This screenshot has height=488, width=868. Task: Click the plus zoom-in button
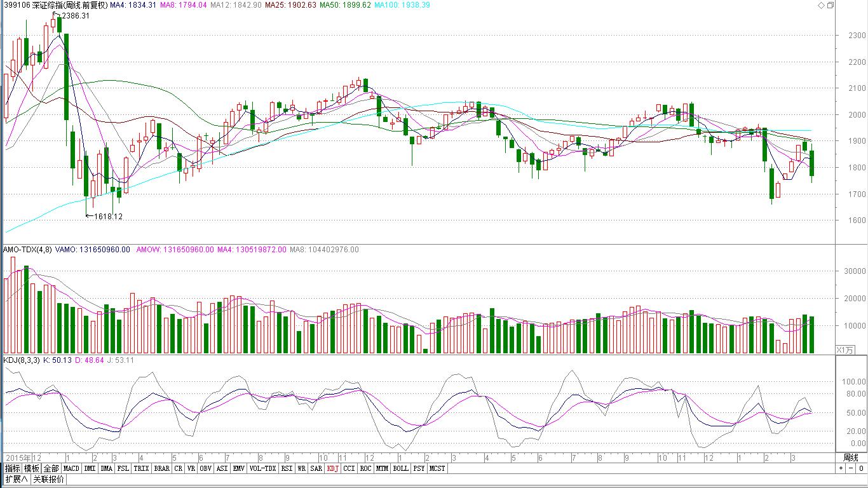841,468
